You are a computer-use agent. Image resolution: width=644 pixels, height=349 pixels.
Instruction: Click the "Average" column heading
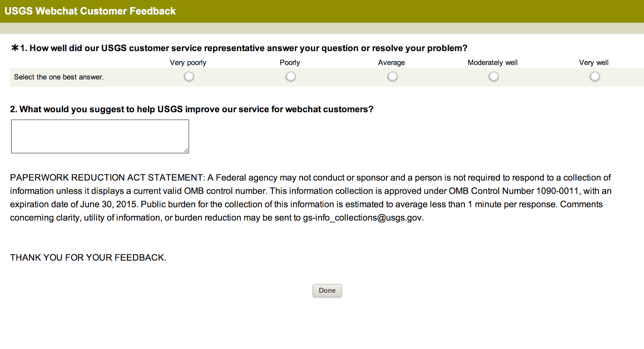click(x=391, y=63)
